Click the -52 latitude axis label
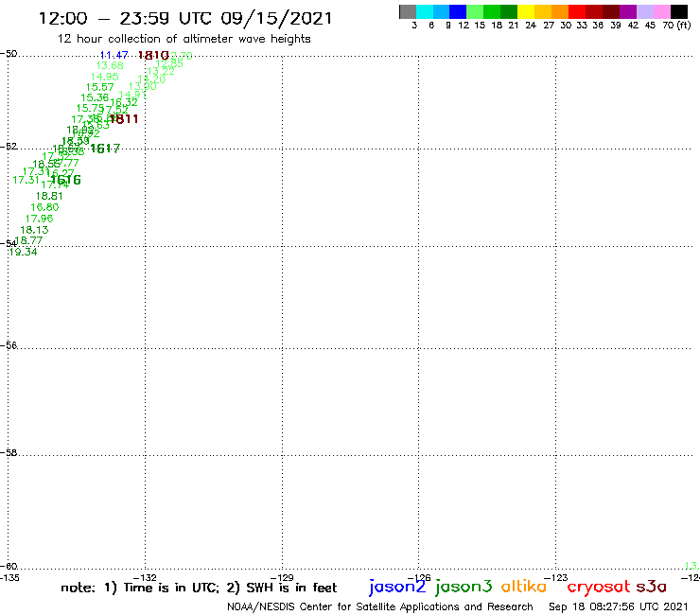The width and height of the screenshot is (700, 615). [9, 147]
